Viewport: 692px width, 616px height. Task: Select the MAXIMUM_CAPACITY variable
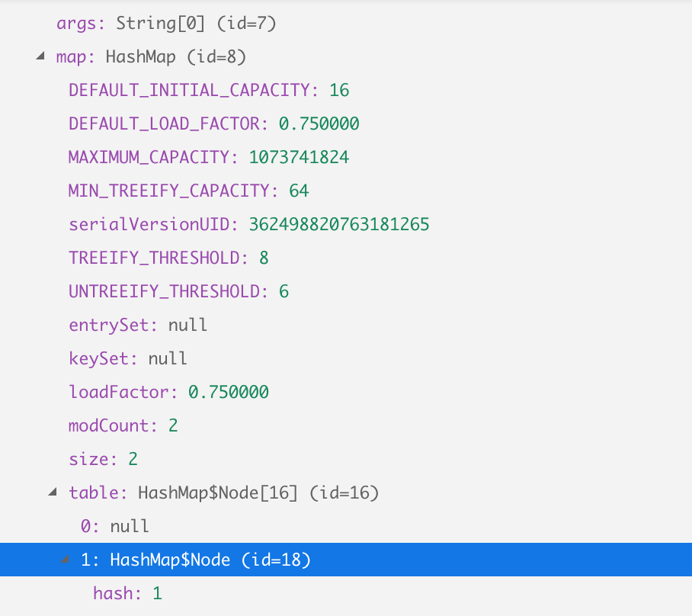pyautogui.click(x=155, y=158)
